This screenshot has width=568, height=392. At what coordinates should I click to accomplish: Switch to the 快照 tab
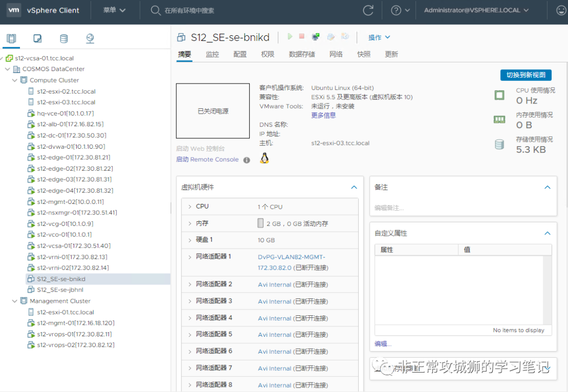364,54
